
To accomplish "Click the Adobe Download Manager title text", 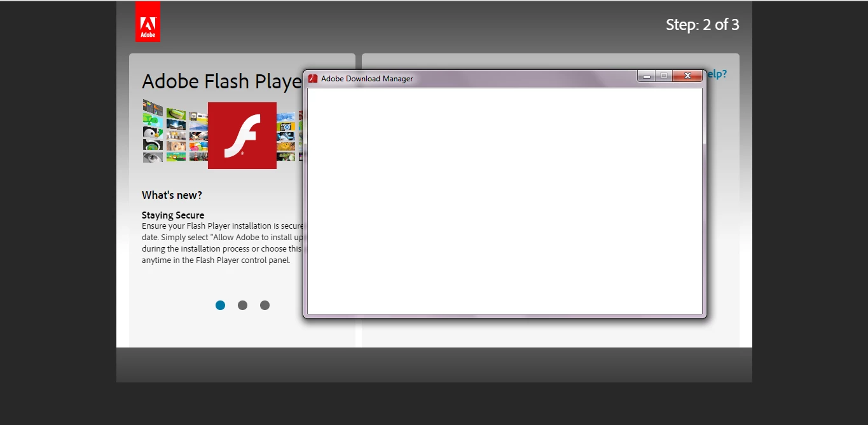I will point(367,79).
